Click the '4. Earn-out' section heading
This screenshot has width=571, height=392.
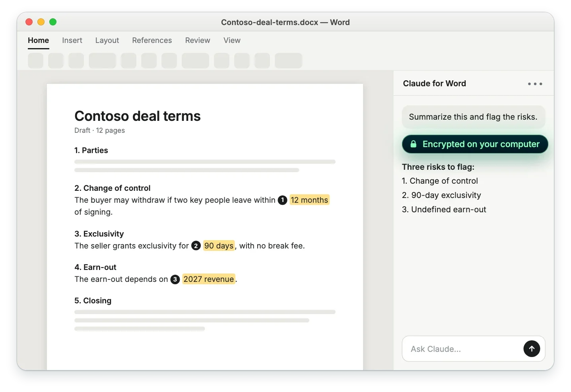tap(95, 267)
